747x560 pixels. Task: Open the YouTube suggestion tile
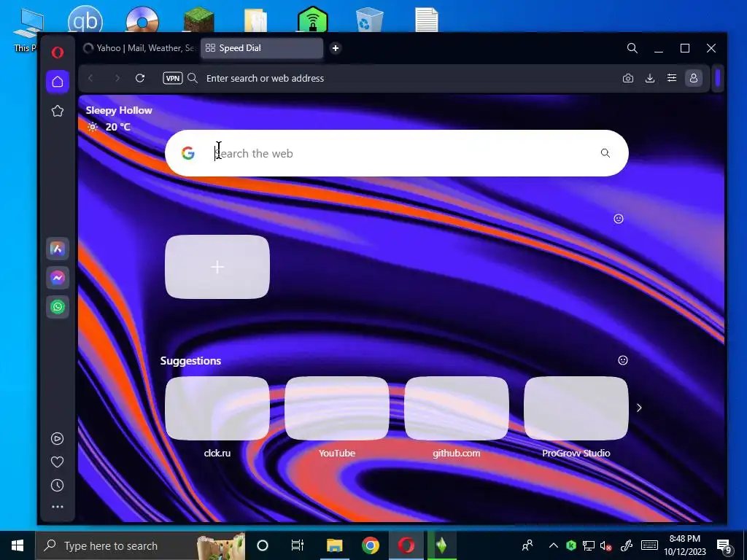pos(337,408)
